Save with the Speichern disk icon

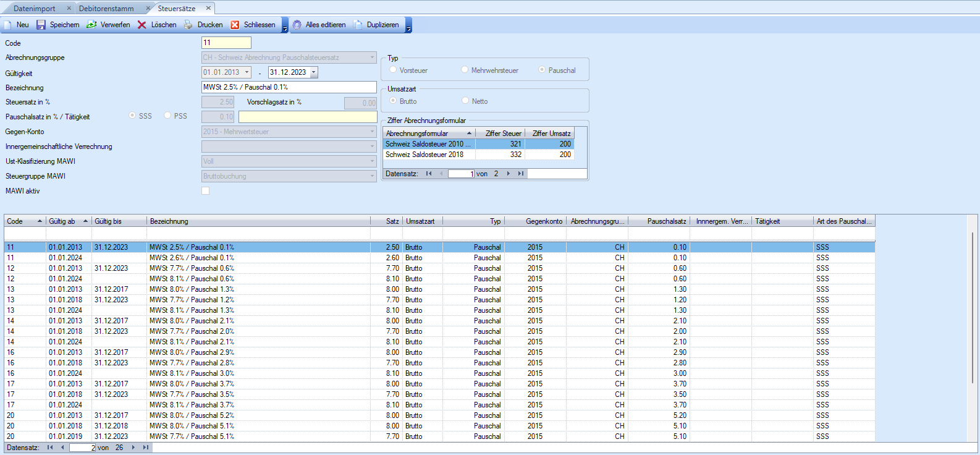(x=41, y=25)
